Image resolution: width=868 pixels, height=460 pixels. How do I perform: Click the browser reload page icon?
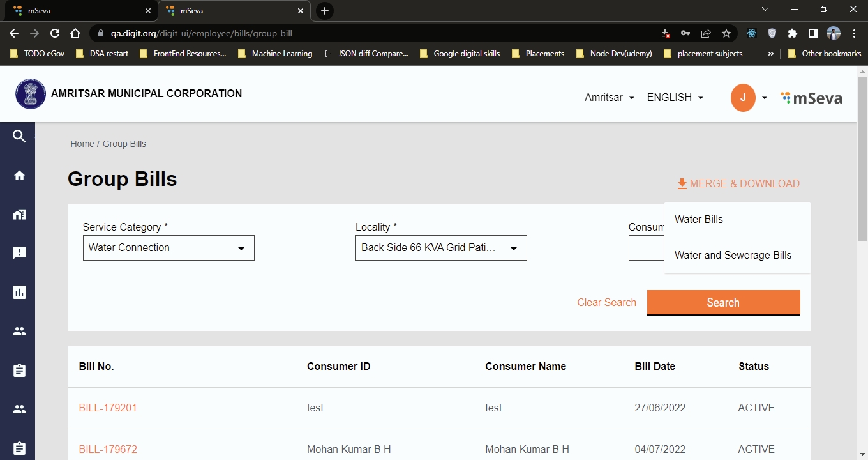[x=55, y=33]
